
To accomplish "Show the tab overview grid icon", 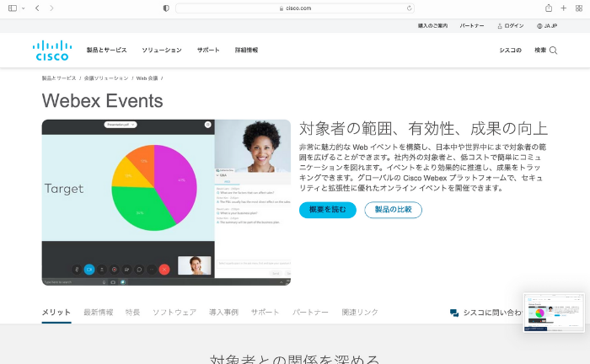I will pyautogui.click(x=579, y=8).
